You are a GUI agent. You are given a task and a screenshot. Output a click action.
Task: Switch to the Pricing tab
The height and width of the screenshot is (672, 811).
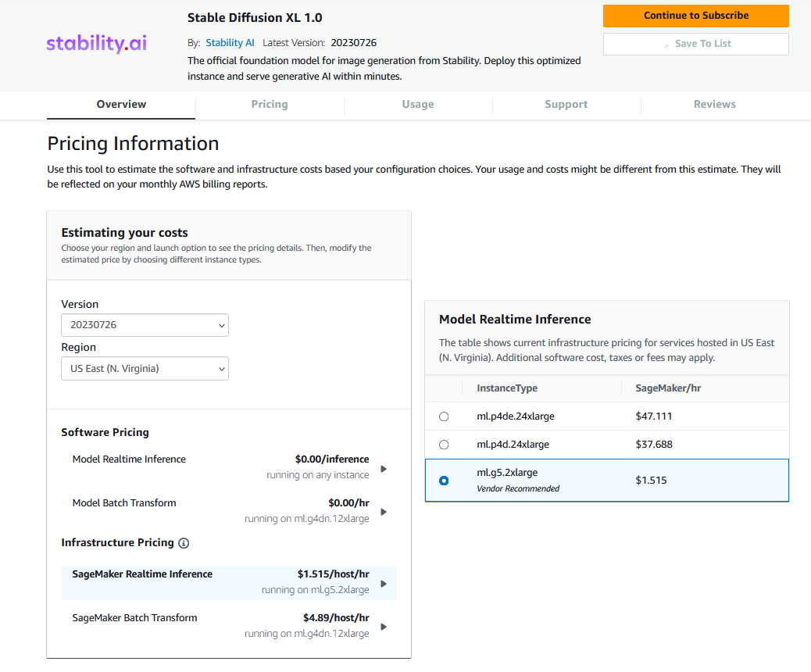coord(270,105)
